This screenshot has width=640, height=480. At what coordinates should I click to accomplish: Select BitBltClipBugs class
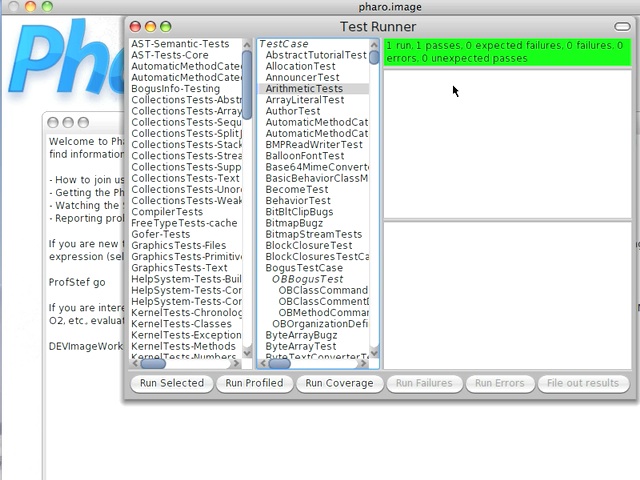(x=299, y=212)
